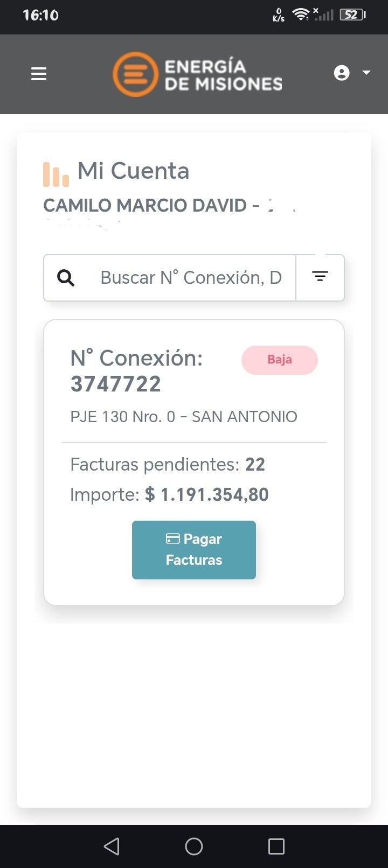
Task: Tap the search magnifier icon
Action: 66,278
